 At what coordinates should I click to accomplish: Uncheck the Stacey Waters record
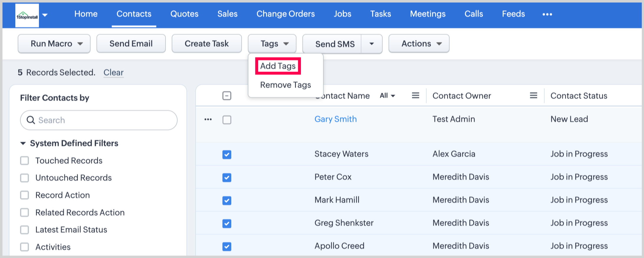227,155
